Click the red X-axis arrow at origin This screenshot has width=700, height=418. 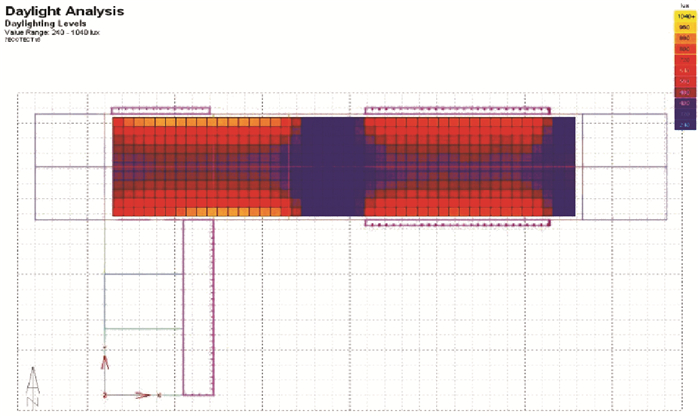pos(140,395)
